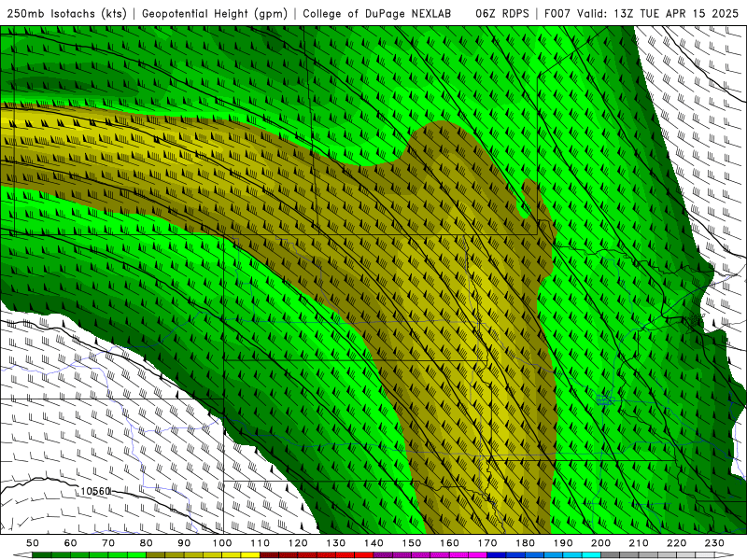Click the bright yellow swatch just before 110
747x560 pixels.
coord(250,555)
